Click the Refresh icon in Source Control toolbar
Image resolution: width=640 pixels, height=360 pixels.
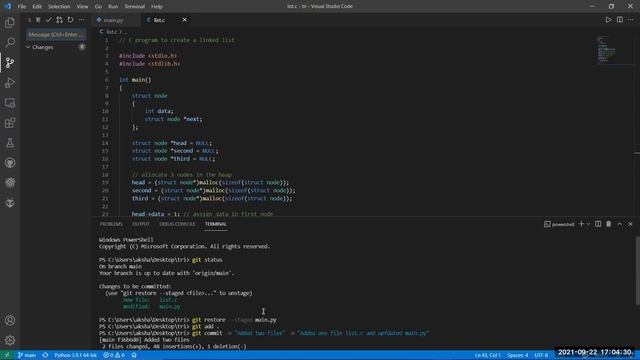(x=70, y=20)
